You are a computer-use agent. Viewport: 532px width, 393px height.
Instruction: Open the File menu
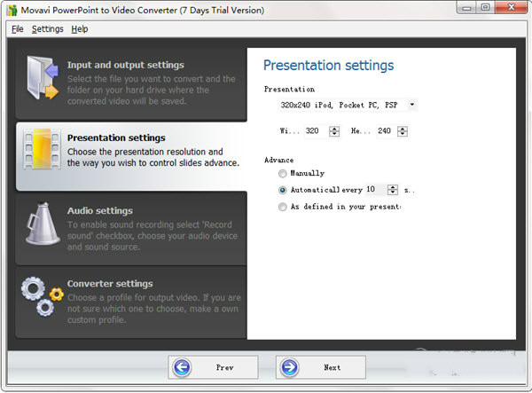coord(18,29)
